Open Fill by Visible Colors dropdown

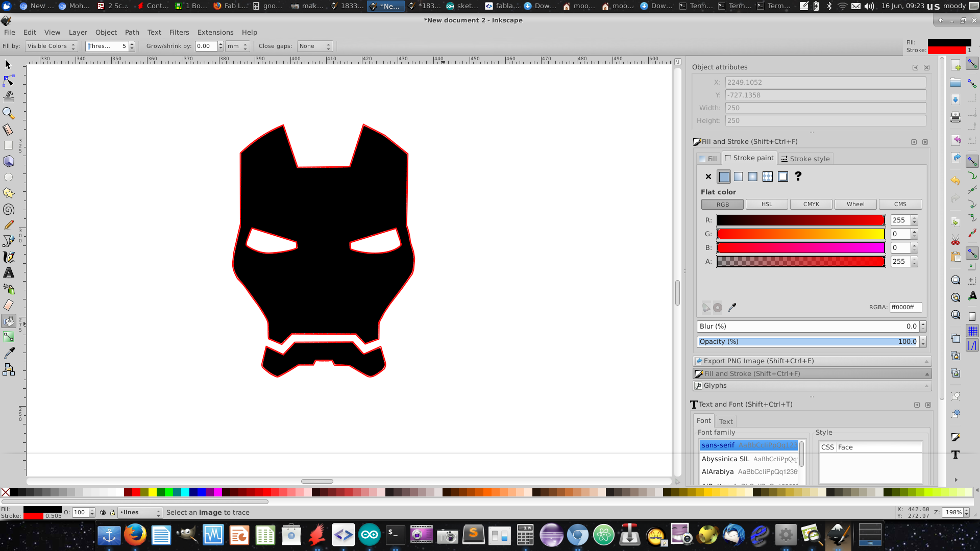tap(51, 46)
